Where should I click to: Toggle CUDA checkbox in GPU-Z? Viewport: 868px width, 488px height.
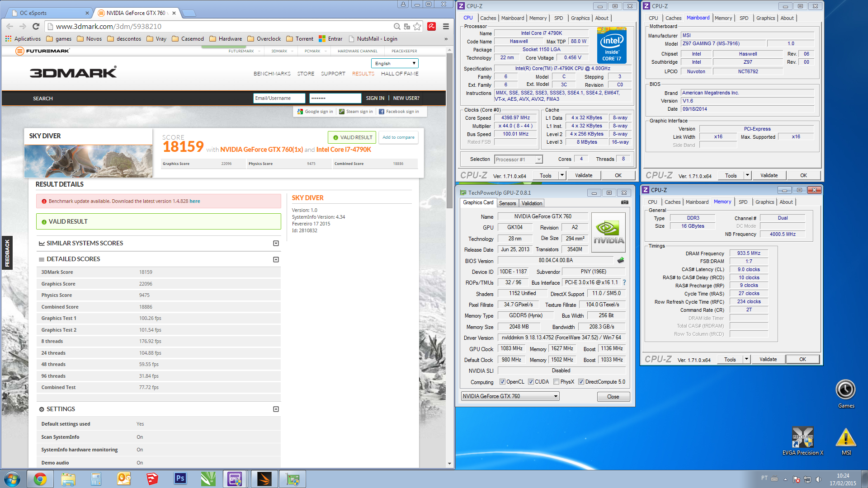[x=531, y=382]
